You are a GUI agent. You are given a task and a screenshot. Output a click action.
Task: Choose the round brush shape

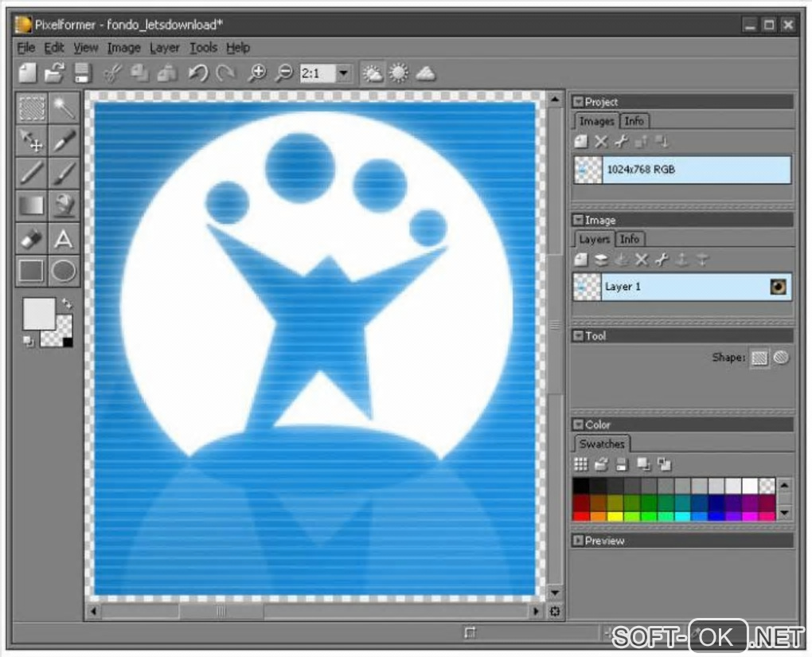(x=782, y=357)
